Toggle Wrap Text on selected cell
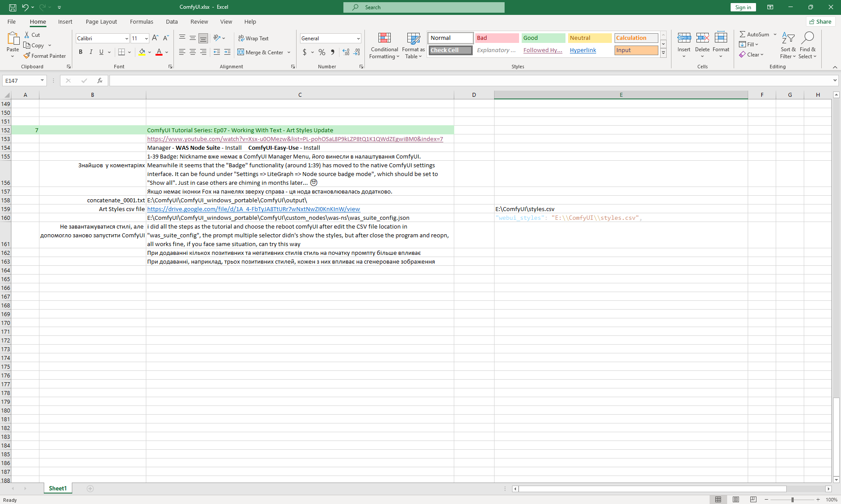Viewport: 841px width, 504px height. tap(253, 38)
